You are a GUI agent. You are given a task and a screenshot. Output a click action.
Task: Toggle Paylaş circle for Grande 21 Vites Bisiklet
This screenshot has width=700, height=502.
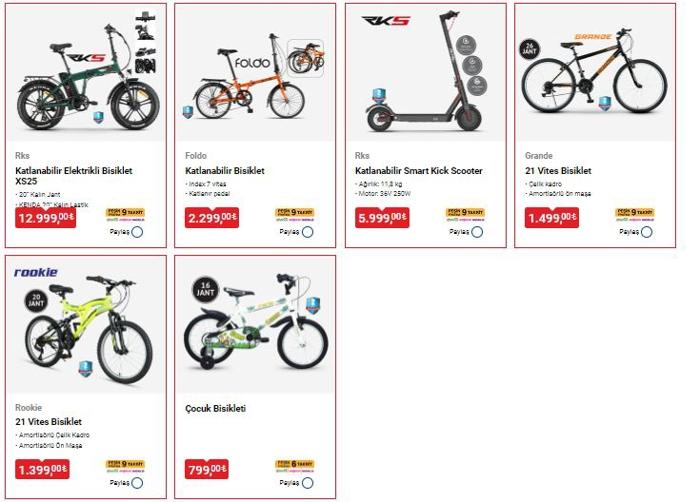[646, 232]
